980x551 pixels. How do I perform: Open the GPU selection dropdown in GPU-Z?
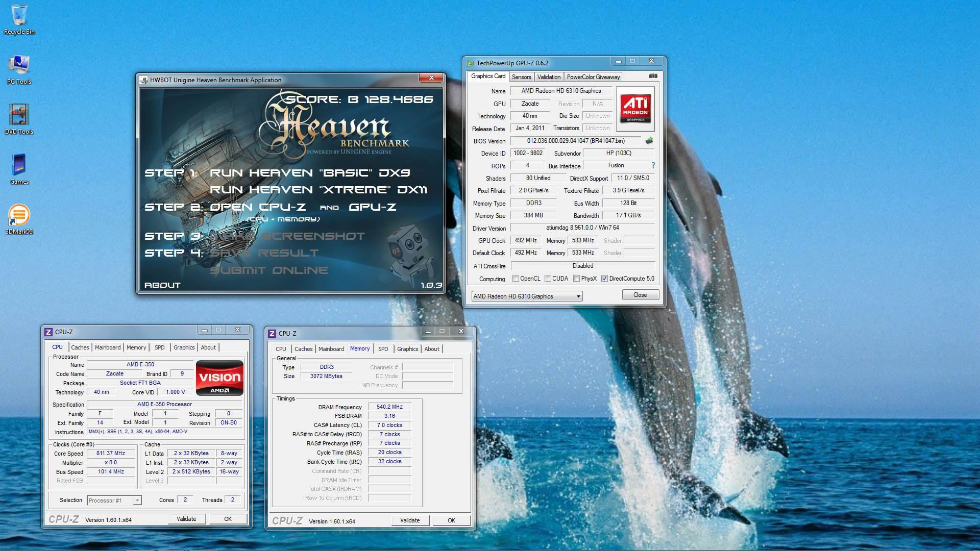coord(527,296)
